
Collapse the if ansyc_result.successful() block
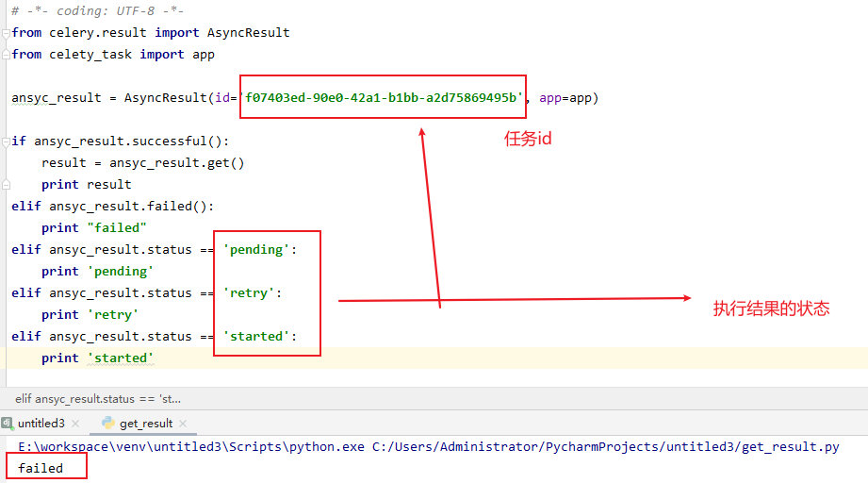click(6, 142)
